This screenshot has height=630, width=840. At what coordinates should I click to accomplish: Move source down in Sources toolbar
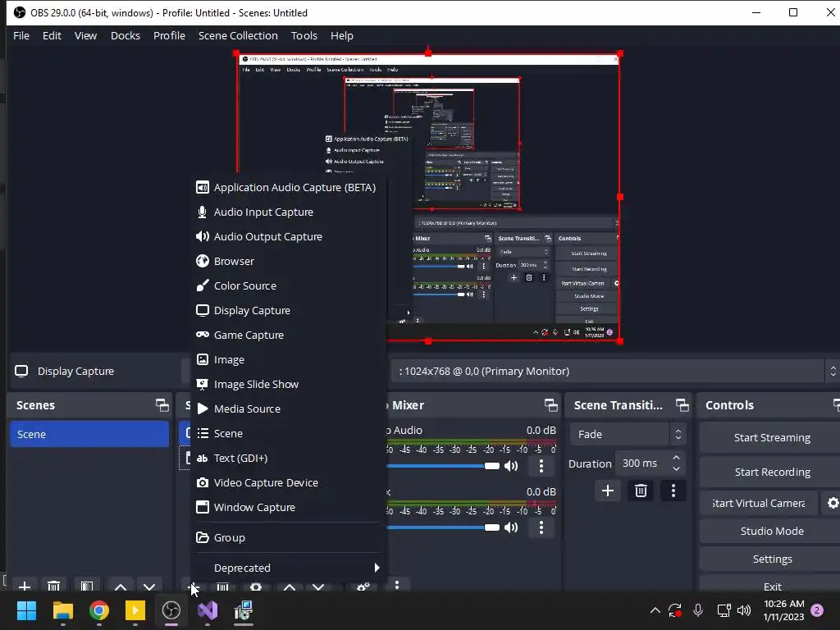(318, 587)
